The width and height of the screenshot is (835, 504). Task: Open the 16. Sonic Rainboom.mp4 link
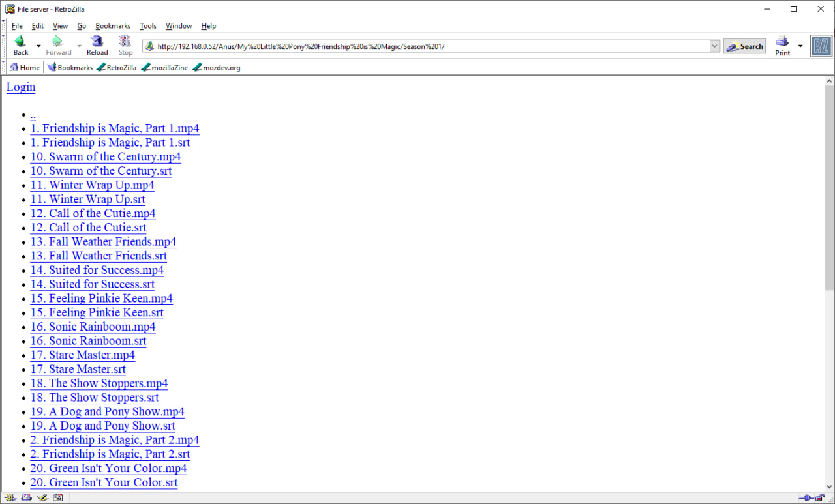(x=93, y=327)
